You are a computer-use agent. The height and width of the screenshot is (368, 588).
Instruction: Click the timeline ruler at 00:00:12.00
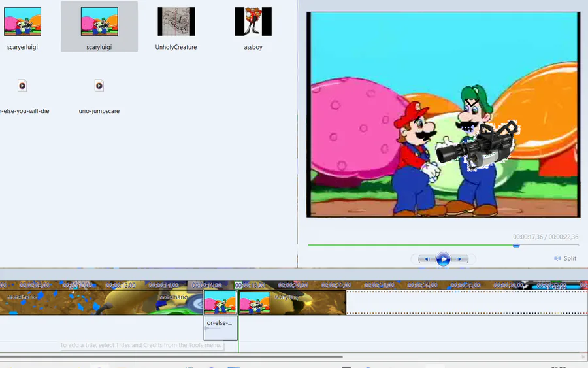click(x=121, y=285)
